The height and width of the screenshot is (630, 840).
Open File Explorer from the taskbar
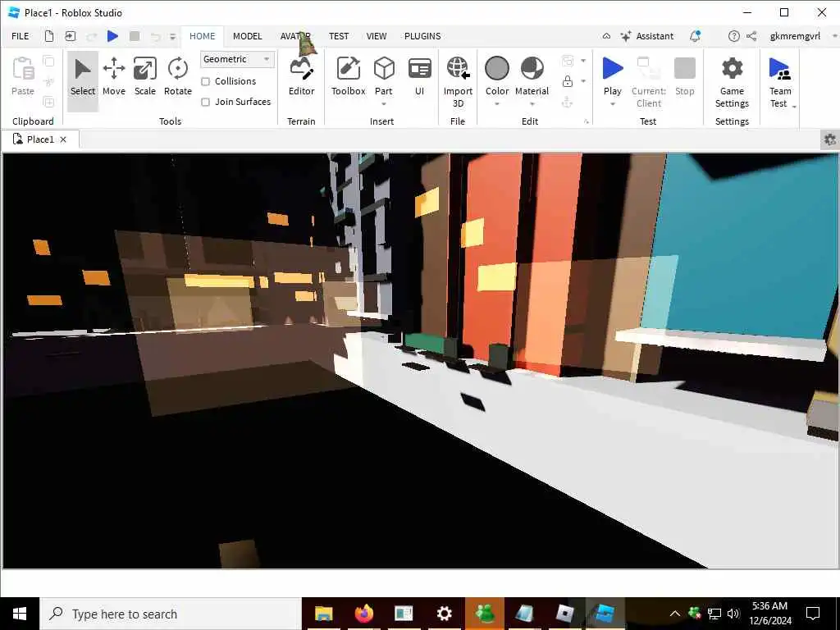click(323, 614)
